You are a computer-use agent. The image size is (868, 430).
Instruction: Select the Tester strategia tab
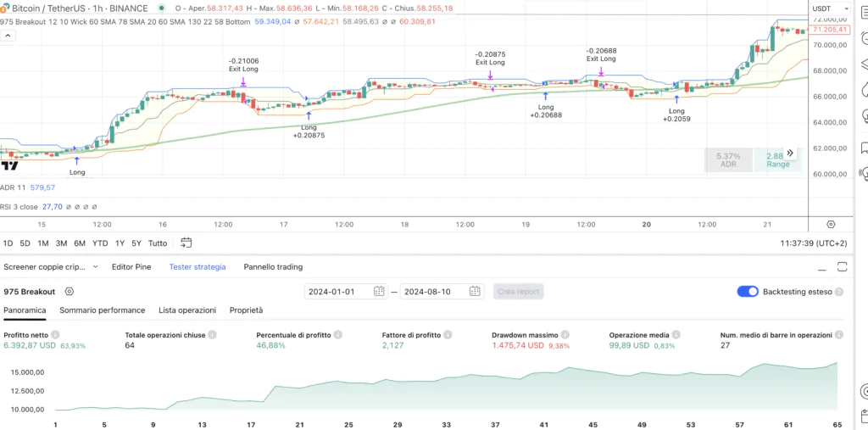pos(198,267)
